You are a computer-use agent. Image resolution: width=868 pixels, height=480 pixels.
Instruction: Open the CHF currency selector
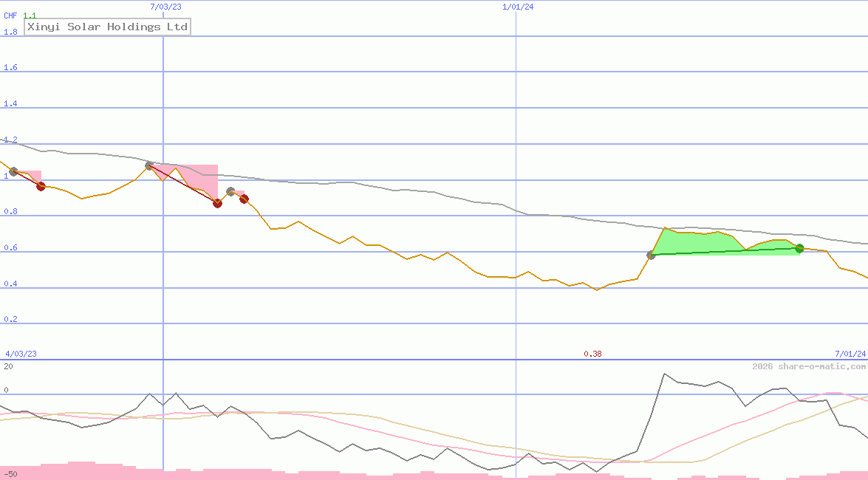click(10, 16)
